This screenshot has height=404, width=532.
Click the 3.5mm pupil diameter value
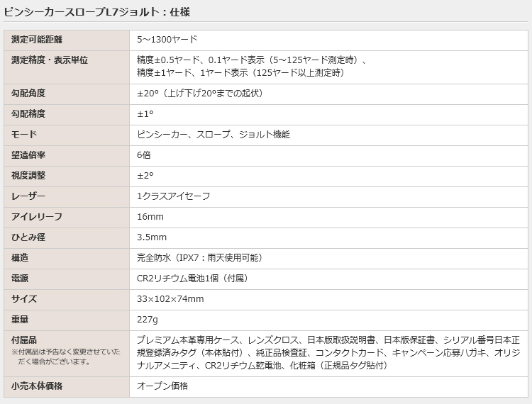[152, 237]
